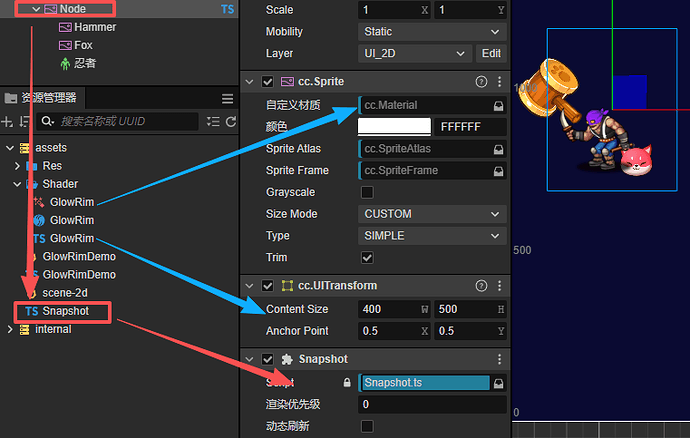Click the hammer sprite in scene view
The width and height of the screenshot is (690, 438).
tap(548, 88)
